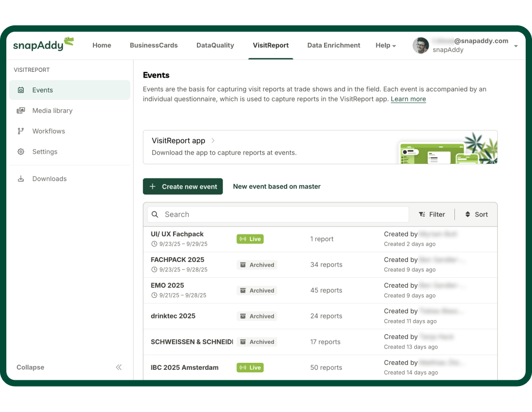
Task: Click the snapAddy crocodile logo
Action: (x=43, y=45)
